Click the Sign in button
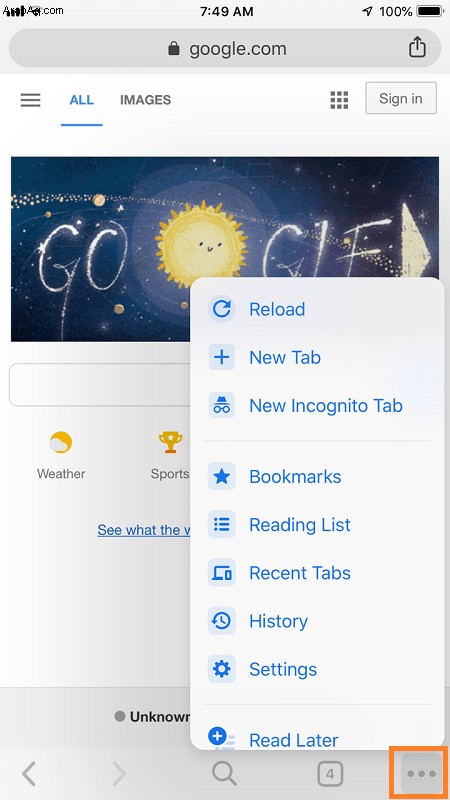450x800 pixels. tap(401, 98)
